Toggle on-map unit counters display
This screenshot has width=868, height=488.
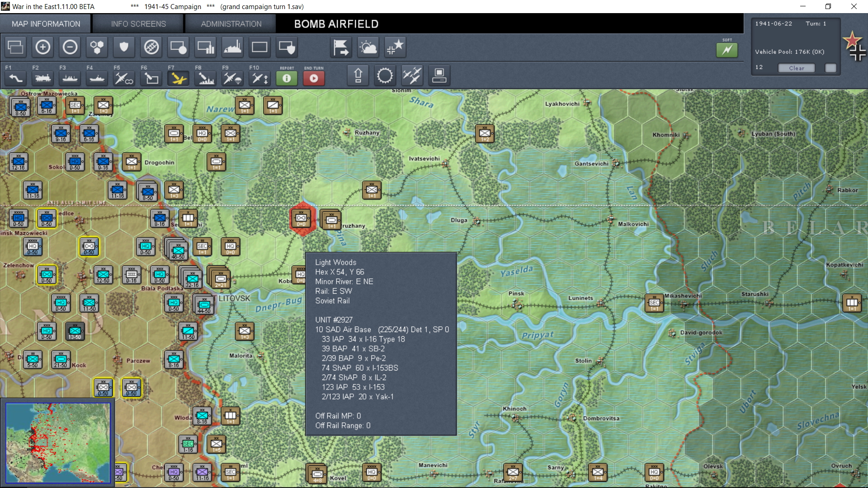16,47
